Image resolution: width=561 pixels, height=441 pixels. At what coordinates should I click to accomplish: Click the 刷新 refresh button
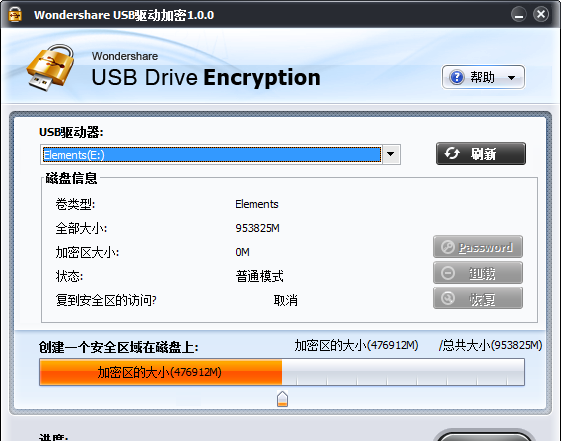tap(481, 154)
